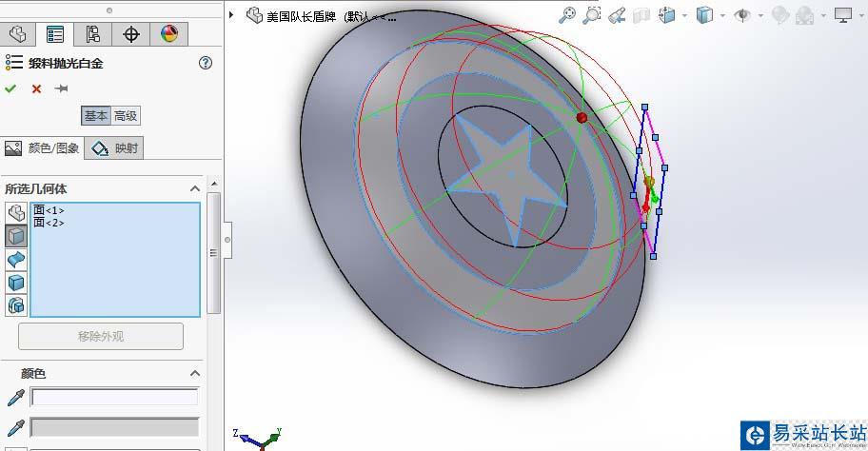Switch to the 映射 tab
Viewport: 868px width, 451px height.
point(114,147)
